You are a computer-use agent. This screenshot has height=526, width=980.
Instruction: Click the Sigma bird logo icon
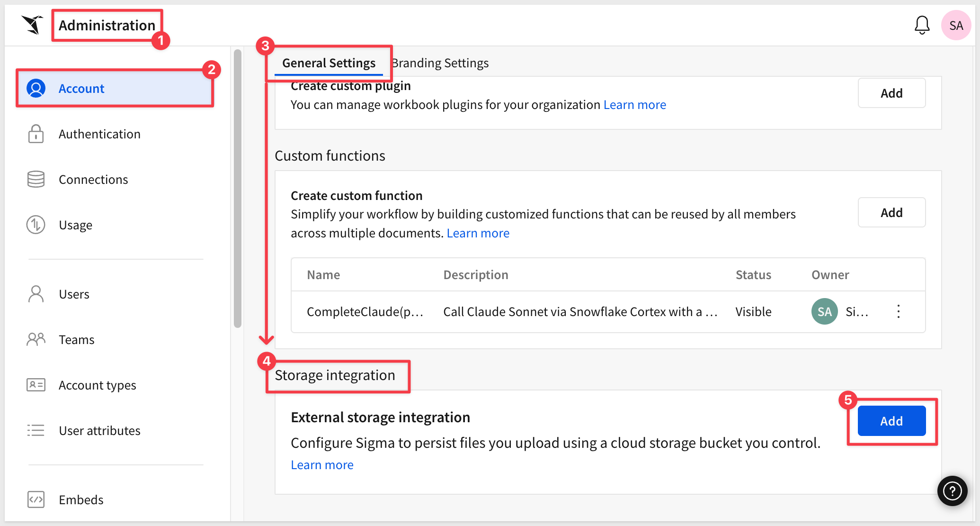click(32, 25)
